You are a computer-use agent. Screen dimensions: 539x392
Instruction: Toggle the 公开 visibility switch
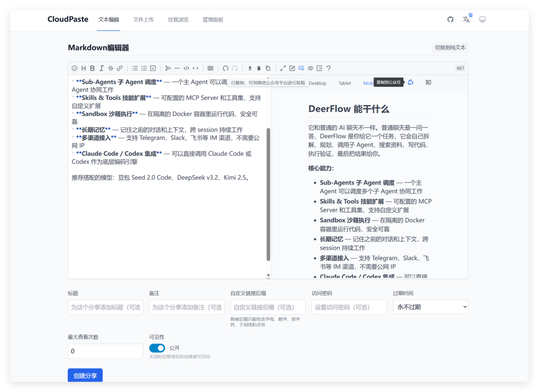pyautogui.click(x=157, y=348)
